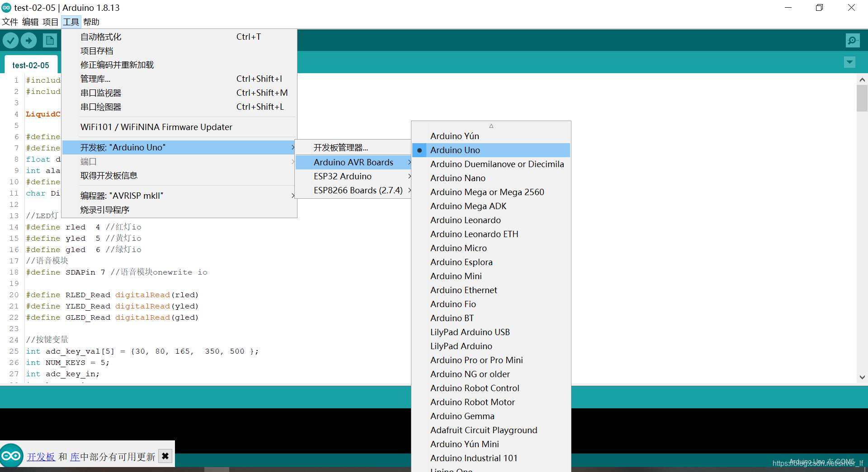Open the Serial Monitor magnifier icon
This screenshot has width=868, height=472.
(x=853, y=41)
